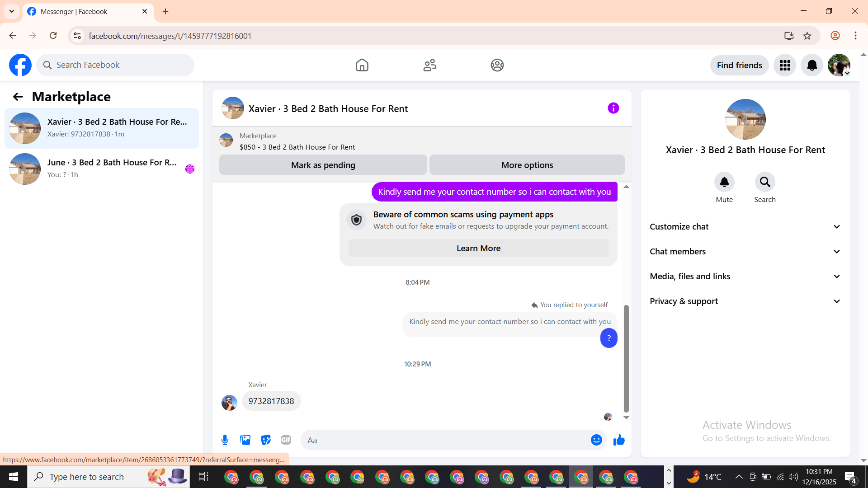Go back from Marketplace chats list
Screen dimensions: 868x488
point(18,97)
